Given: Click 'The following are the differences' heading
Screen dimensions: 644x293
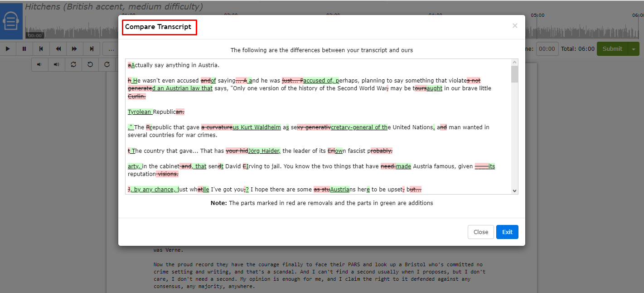Looking at the screenshot, I should pyautogui.click(x=322, y=50).
